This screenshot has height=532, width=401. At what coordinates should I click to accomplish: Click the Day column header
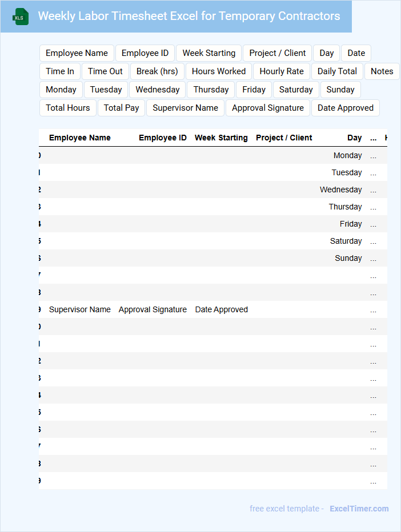(x=355, y=138)
